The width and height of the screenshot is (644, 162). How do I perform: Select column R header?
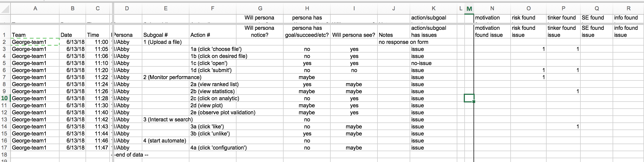pyautogui.click(x=628, y=8)
